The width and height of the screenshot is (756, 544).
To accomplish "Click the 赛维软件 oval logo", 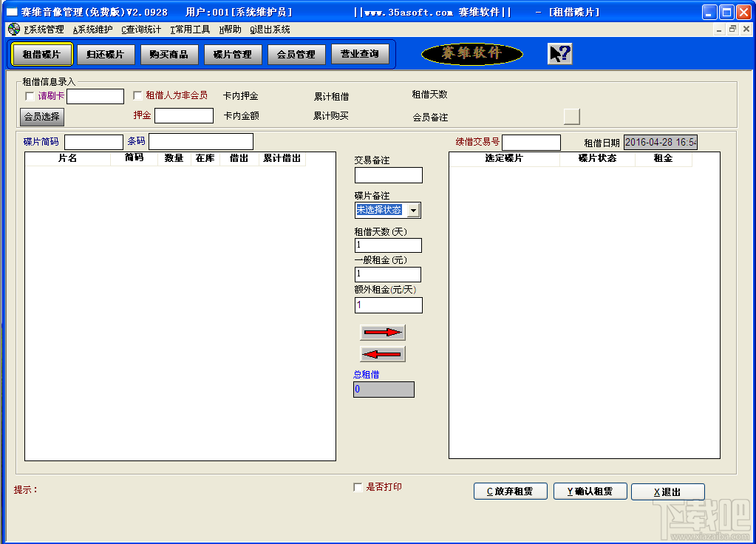I will pos(471,53).
